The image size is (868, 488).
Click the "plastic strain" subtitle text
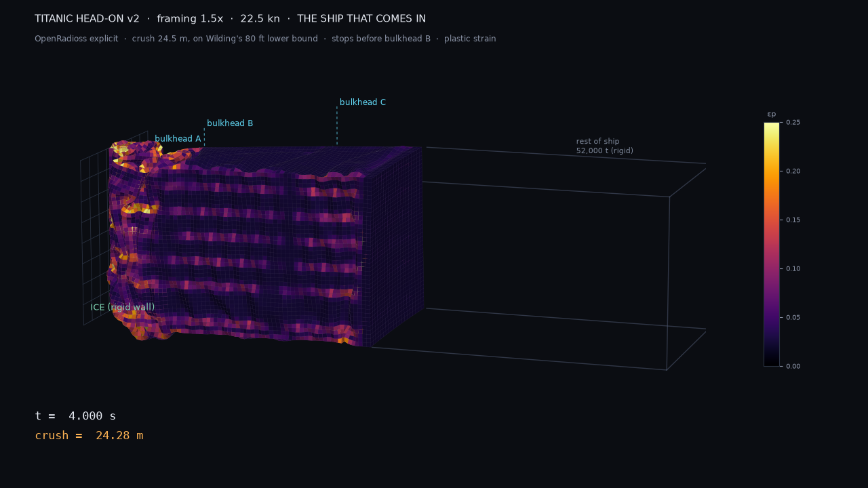click(x=470, y=39)
